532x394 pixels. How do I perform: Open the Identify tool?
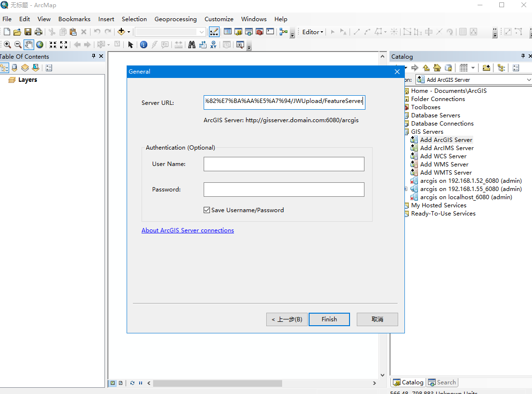143,44
